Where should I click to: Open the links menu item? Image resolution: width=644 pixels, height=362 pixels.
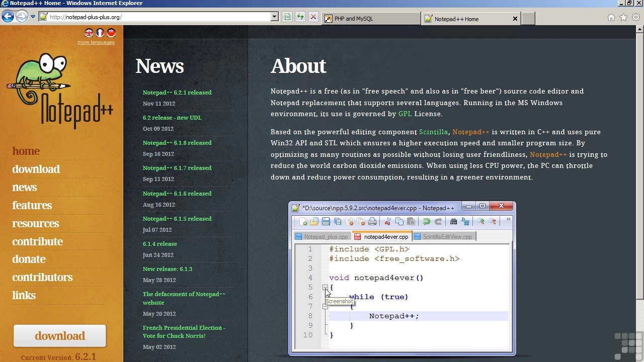tap(24, 295)
